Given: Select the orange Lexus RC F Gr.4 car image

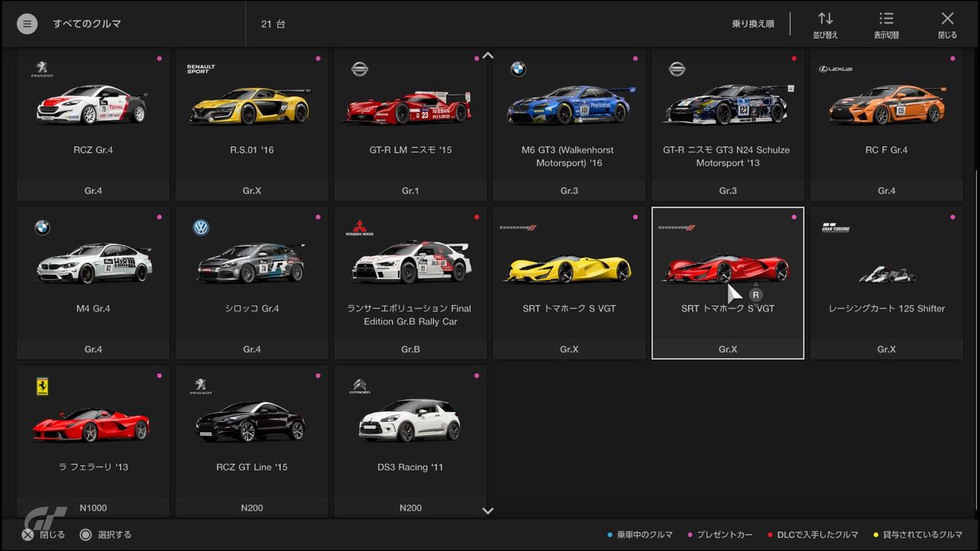Looking at the screenshot, I should click(x=887, y=105).
